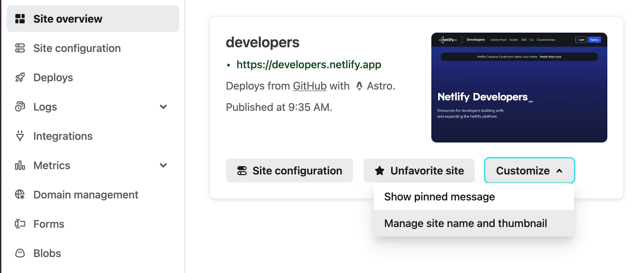The width and height of the screenshot is (644, 273).
Task: Open Domain management page
Action: click(x=93, y=195)
